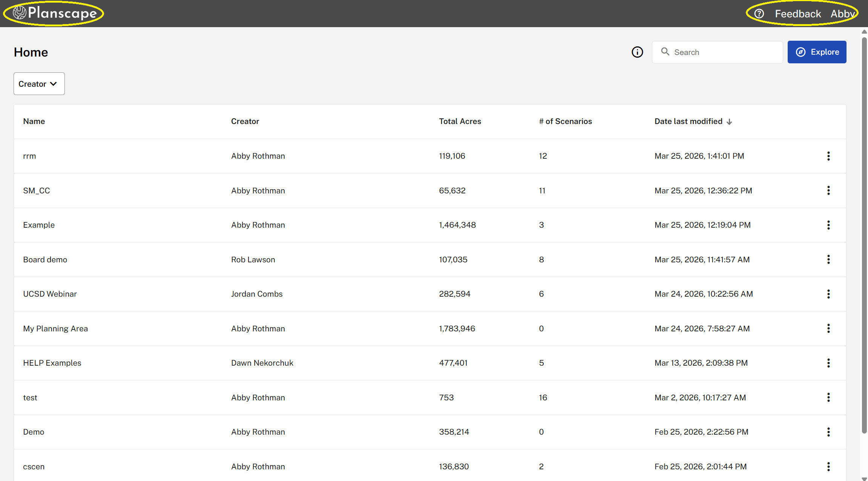This screenshot has width=868, height=481.
Task: Click the magnifier icon in search box
Action: (x=665, y=52)
